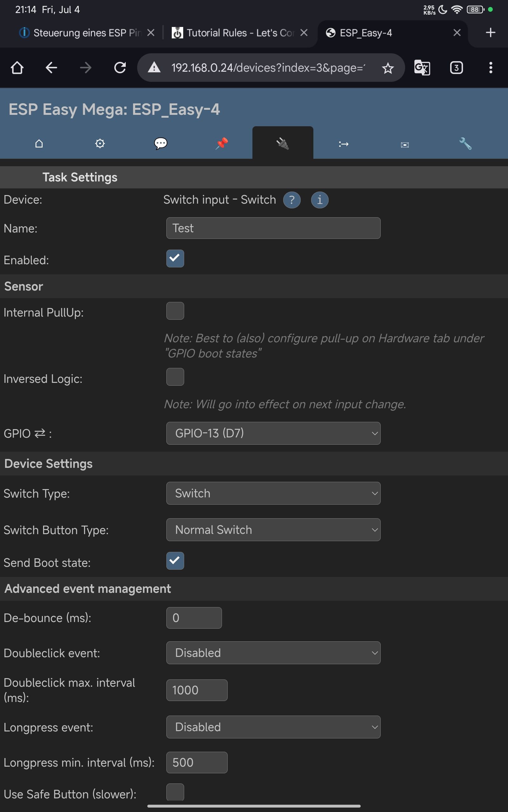Enable the Use Safe Button checkbox
Viewport: 508px width, 812px height.
175,792
